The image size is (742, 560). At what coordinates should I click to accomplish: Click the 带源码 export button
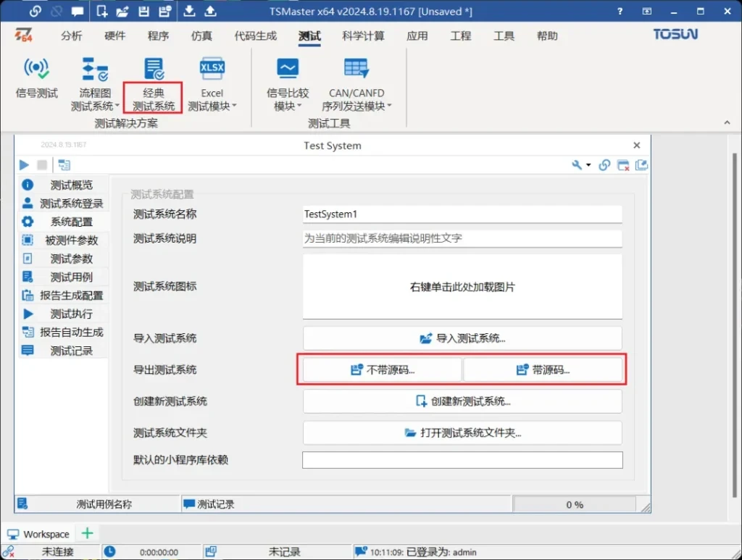coord(543,369)
